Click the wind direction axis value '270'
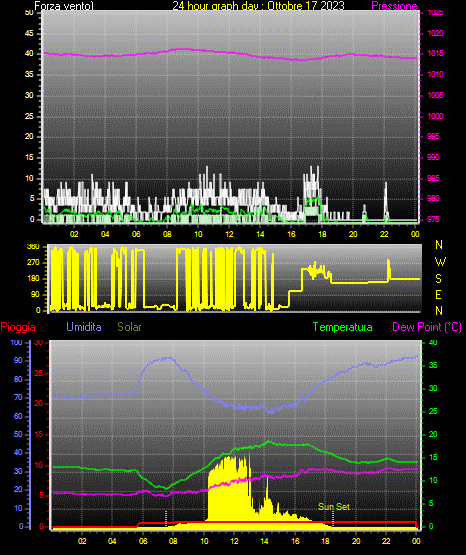 tap(33, 263)
